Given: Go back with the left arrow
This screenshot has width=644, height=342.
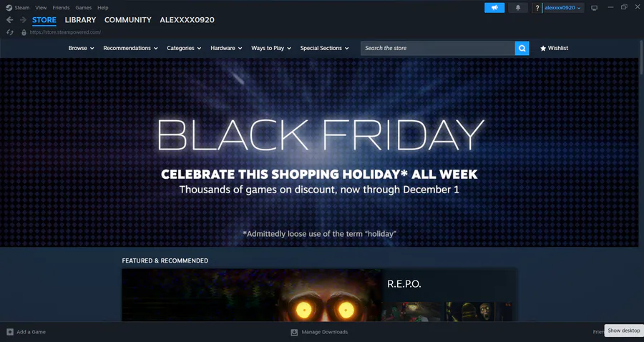Looking at the screenshot, I should pos(10,20).
